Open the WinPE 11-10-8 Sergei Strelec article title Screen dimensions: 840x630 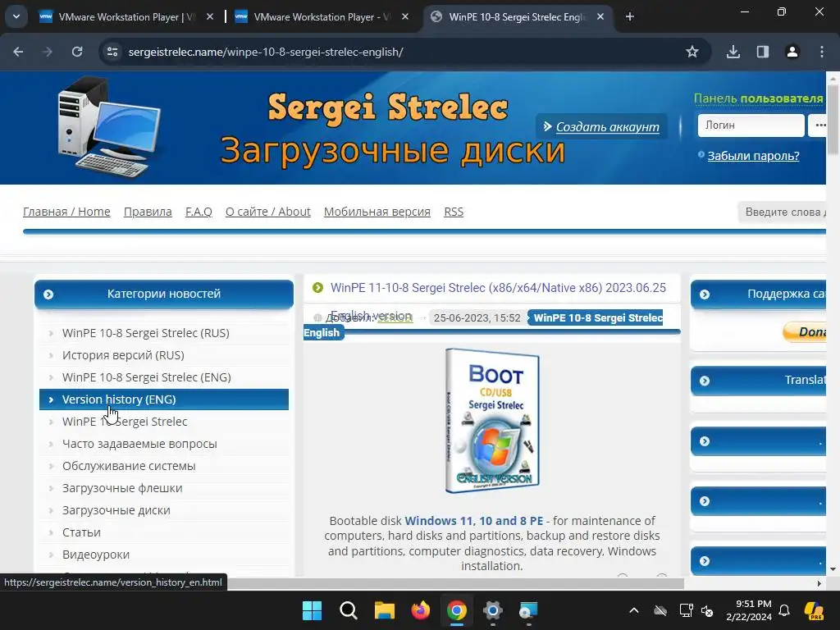click(498, 288)
